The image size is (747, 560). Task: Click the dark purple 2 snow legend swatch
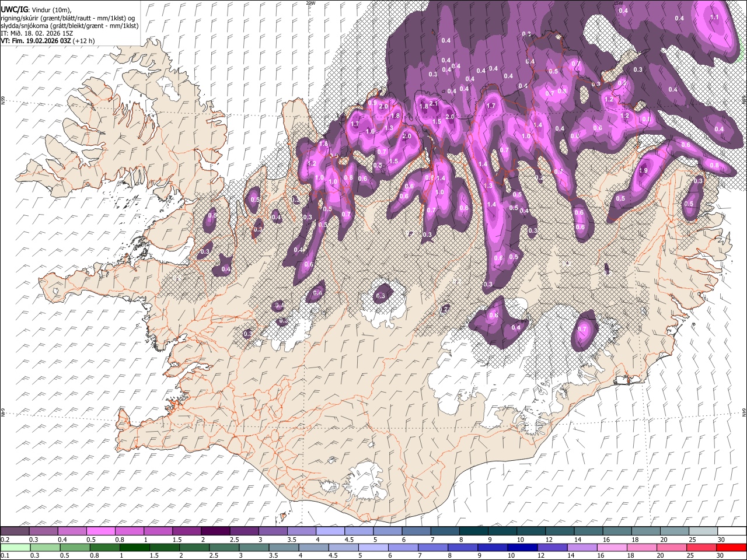pyautogui.click(x=215, y=531)
